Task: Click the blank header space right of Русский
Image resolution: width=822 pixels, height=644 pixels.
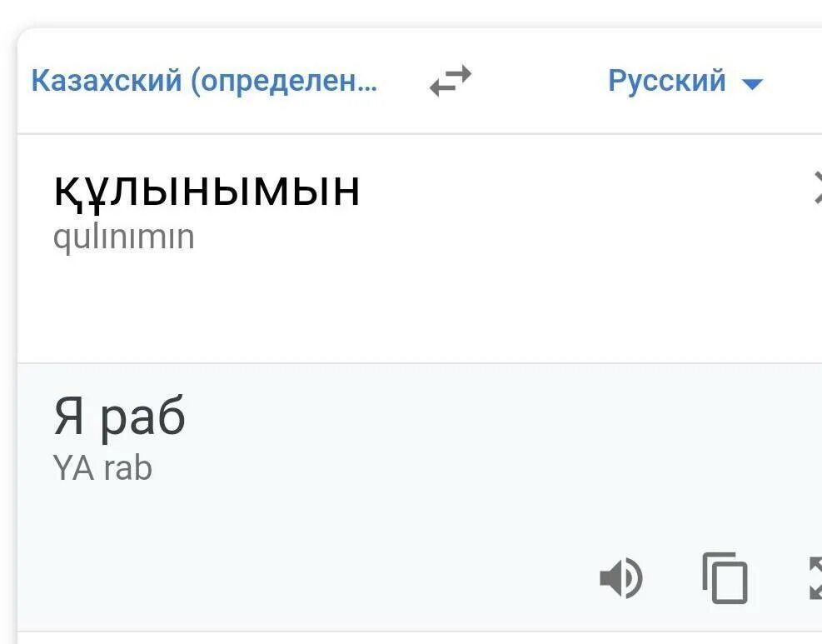Action: (795, 81)
